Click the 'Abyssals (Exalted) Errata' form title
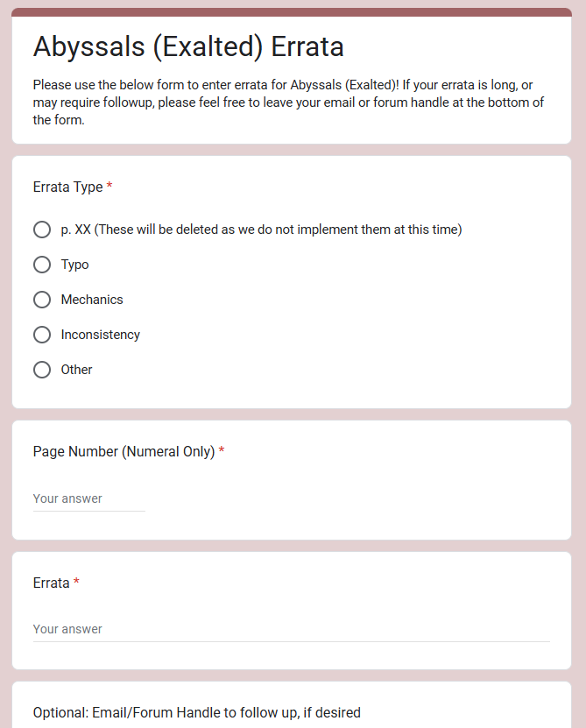 coord(188,46)
